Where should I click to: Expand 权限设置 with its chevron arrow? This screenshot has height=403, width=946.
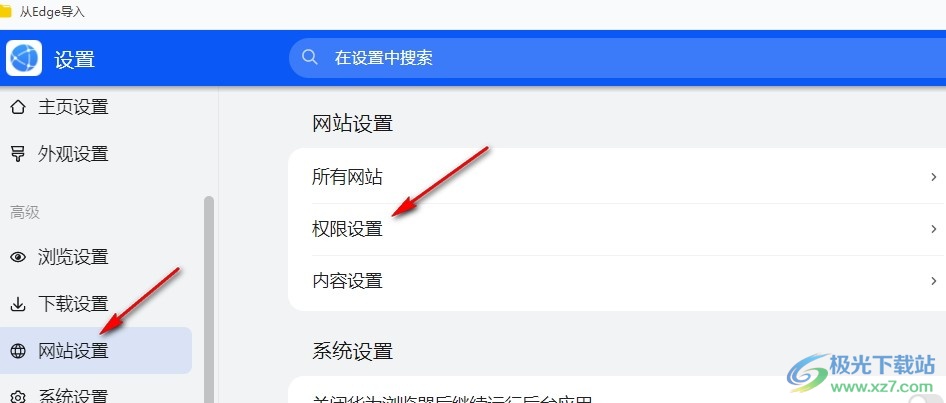(933, 229)
